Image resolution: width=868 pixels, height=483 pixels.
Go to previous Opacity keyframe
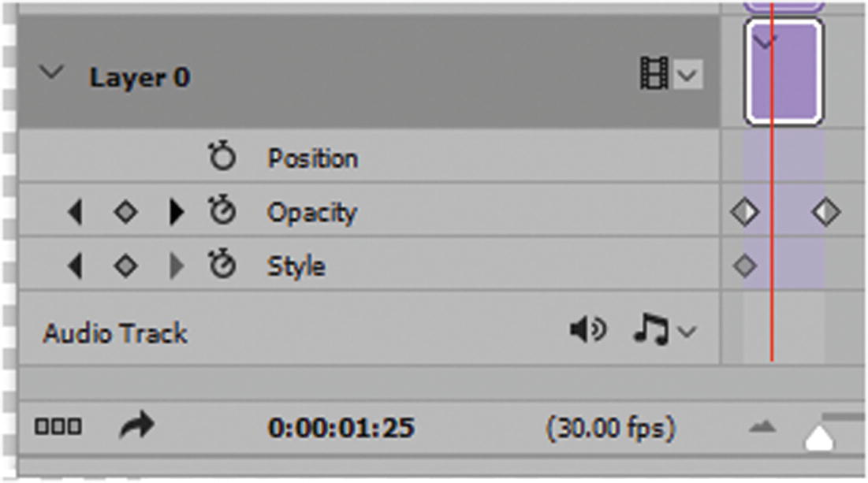point(76,212)
